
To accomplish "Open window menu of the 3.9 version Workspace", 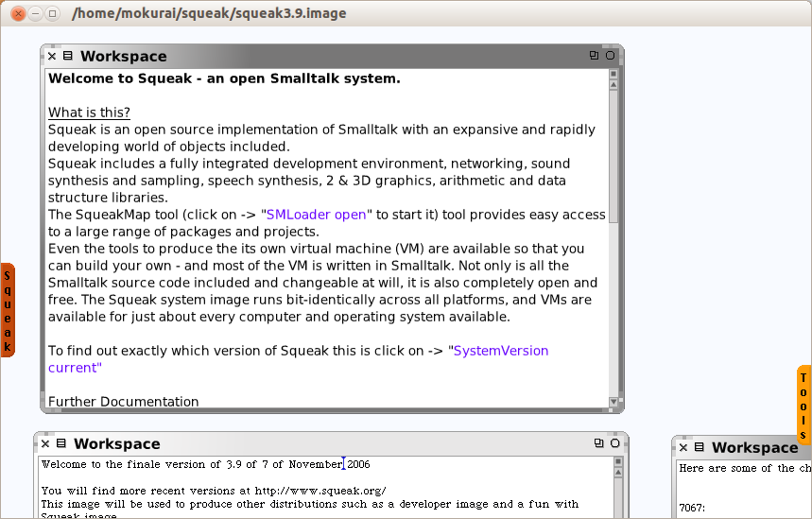I will coord(60,443).
